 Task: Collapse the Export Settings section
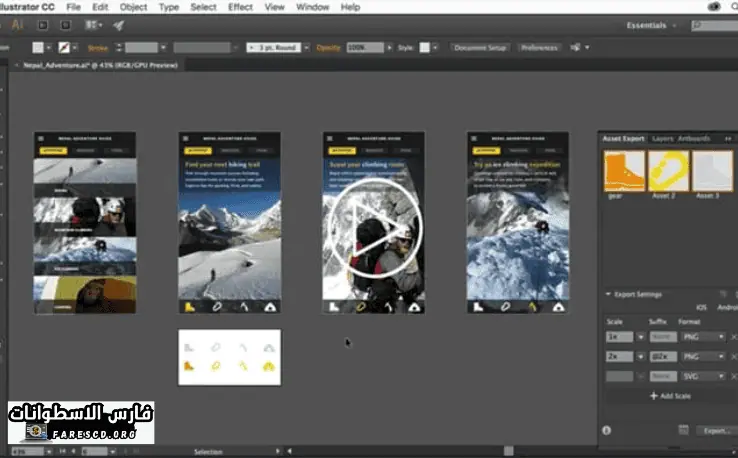click(x=609, y=294)
